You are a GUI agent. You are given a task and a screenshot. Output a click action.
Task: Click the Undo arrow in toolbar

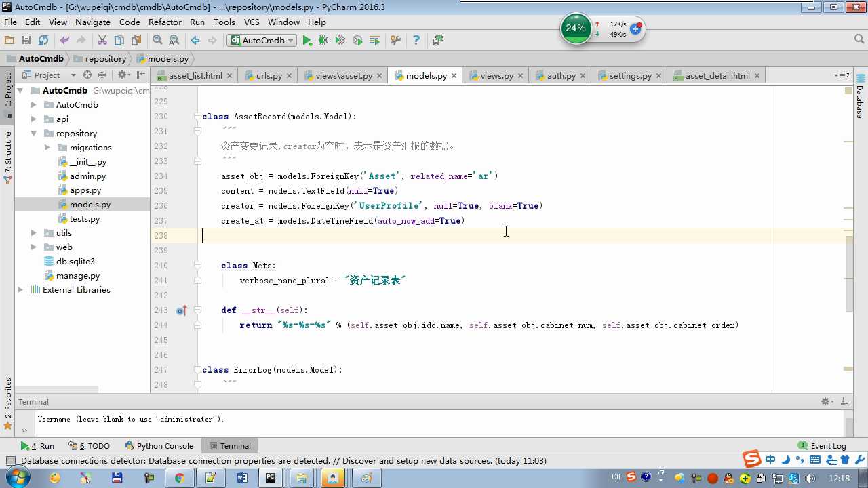pos(64,41)
